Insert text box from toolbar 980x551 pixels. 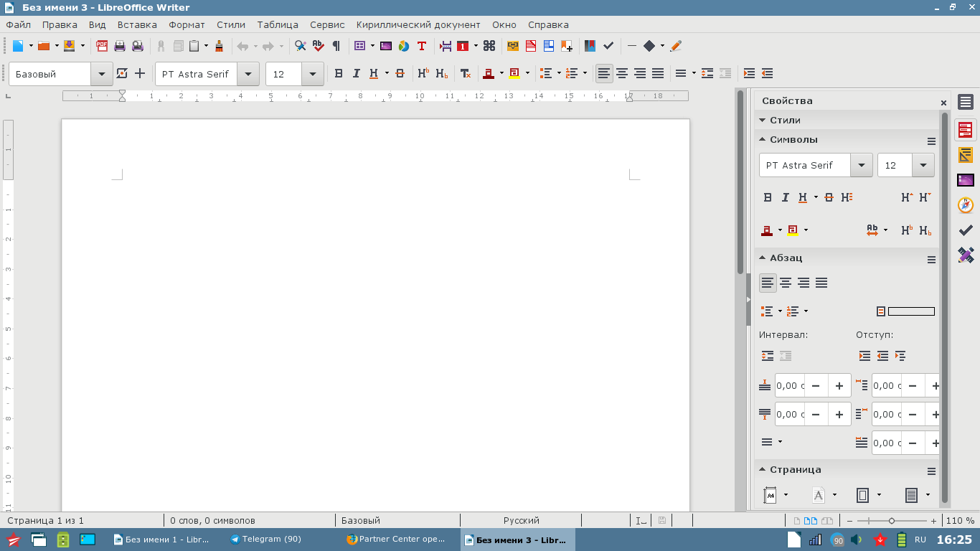click(x=422, y=46)
